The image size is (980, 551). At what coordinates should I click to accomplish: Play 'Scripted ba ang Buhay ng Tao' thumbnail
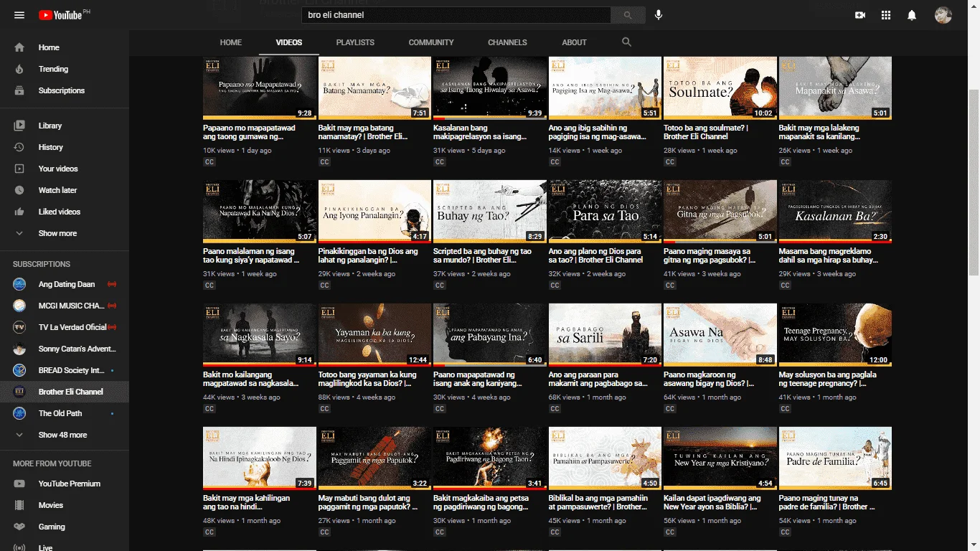[x=490, y=211]
